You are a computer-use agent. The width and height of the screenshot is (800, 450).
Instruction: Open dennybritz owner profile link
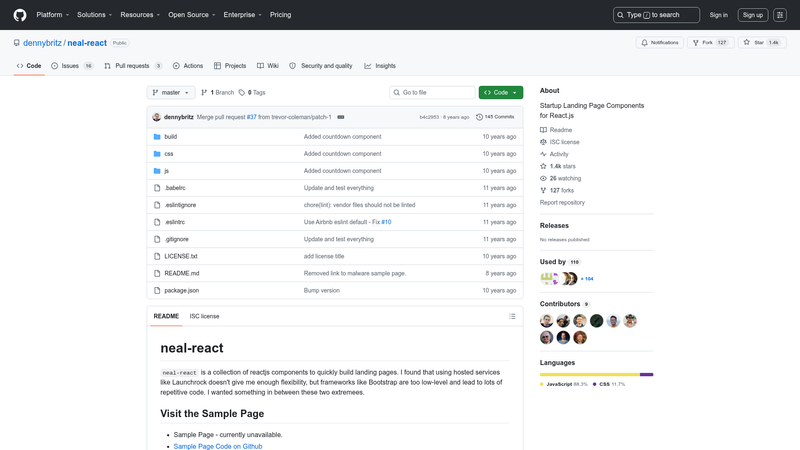42,43
